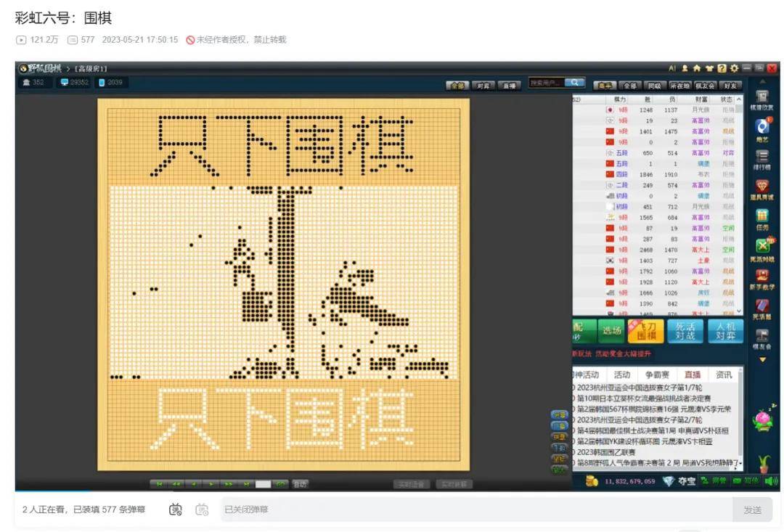Switch to the 资讯 tab

724,375
